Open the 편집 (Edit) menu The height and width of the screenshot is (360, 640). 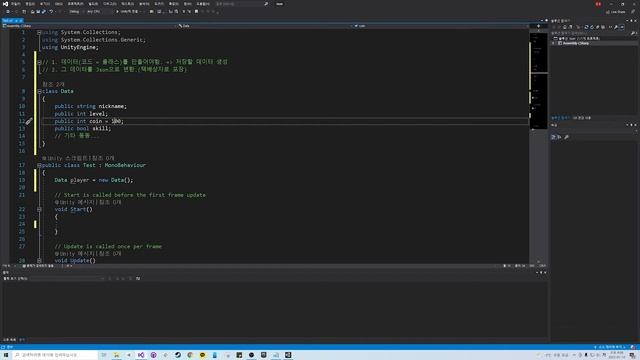30,4
